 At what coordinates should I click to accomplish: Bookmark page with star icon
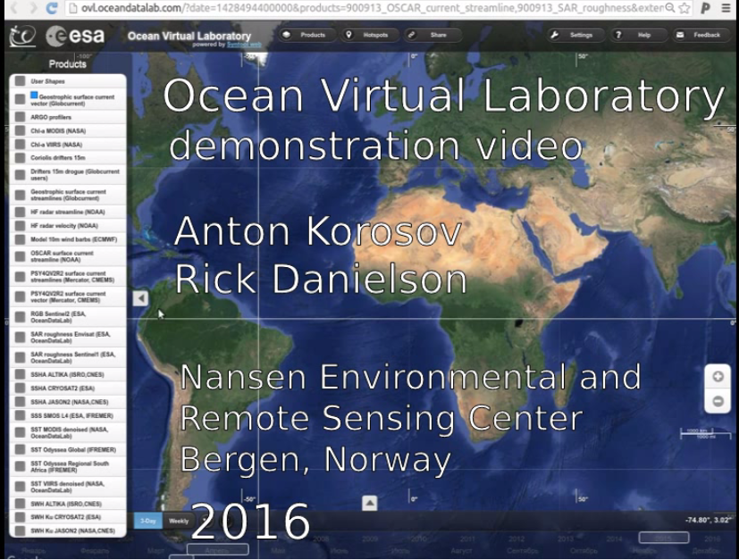coord(684,8)
